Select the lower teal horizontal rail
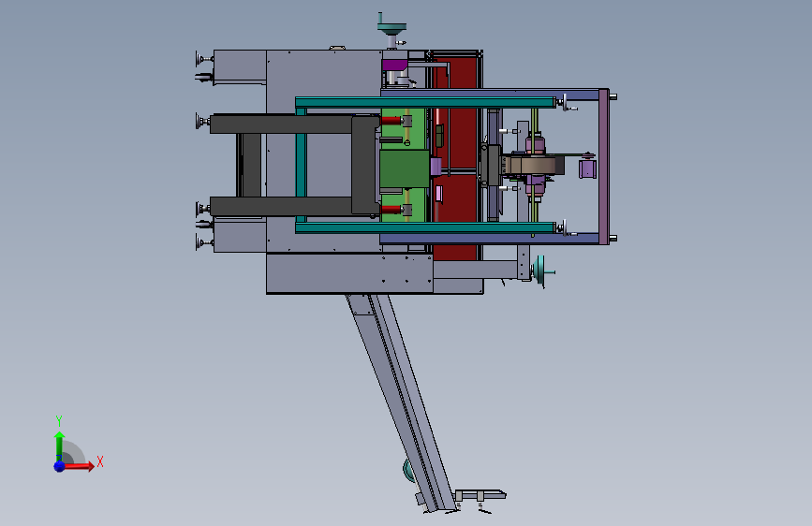The image size is (812, 526). [425, 227]
